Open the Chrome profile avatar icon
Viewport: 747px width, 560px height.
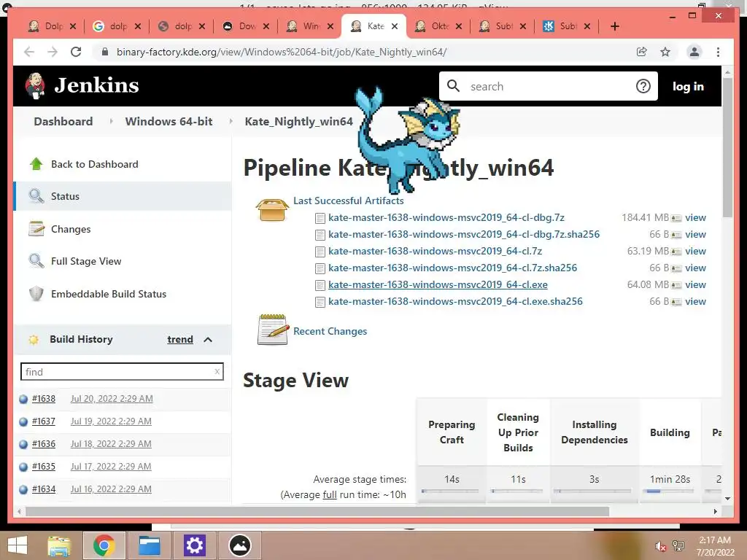694,52
